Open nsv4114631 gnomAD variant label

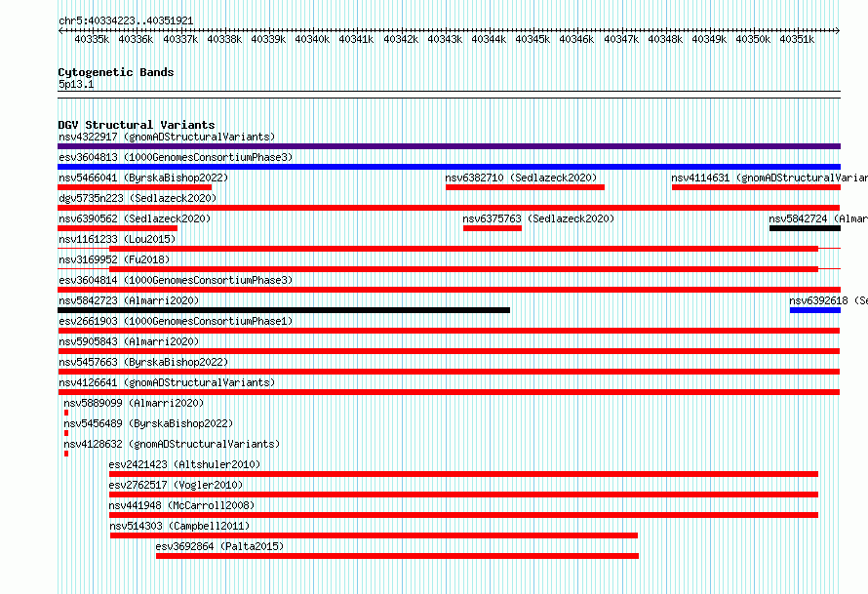769,178
